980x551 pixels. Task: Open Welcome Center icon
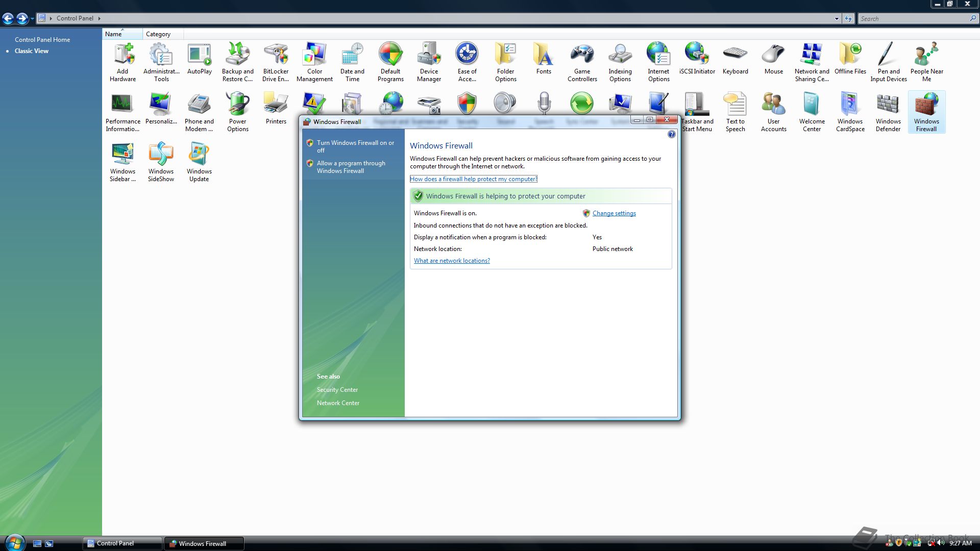click(x=812, y=112)
